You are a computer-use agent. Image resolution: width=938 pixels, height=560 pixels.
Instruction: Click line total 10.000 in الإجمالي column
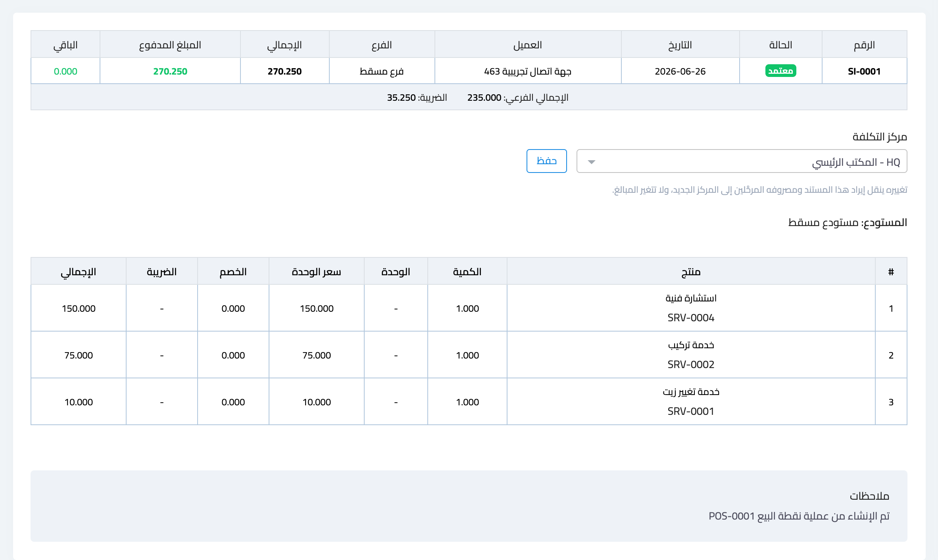pos(79,402)
